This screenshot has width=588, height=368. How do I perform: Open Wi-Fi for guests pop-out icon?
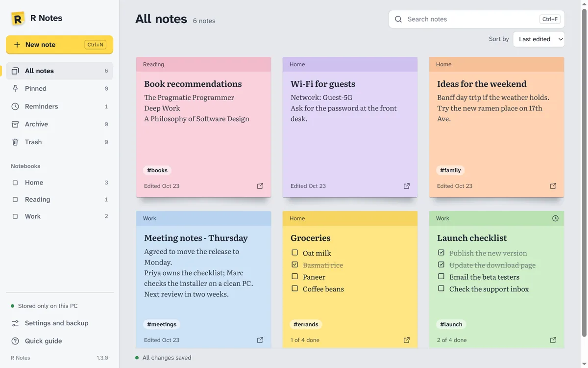coord(407,186)
